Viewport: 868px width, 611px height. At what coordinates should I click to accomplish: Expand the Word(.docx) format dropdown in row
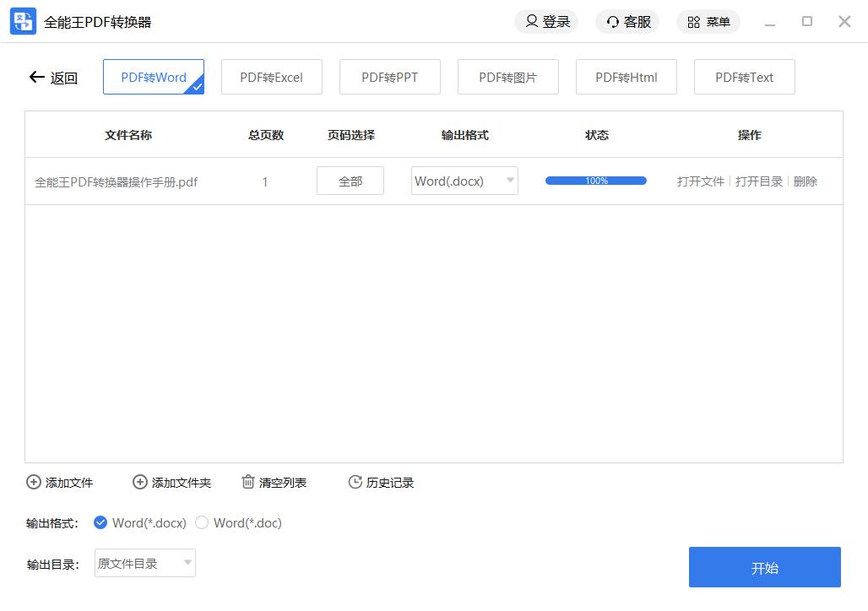(x=510, y=181)
